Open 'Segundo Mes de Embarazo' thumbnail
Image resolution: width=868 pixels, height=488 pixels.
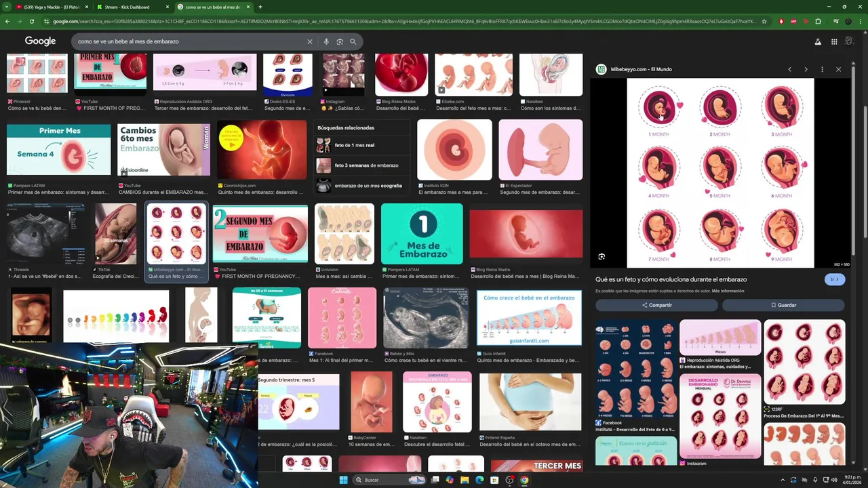point(260,234)
